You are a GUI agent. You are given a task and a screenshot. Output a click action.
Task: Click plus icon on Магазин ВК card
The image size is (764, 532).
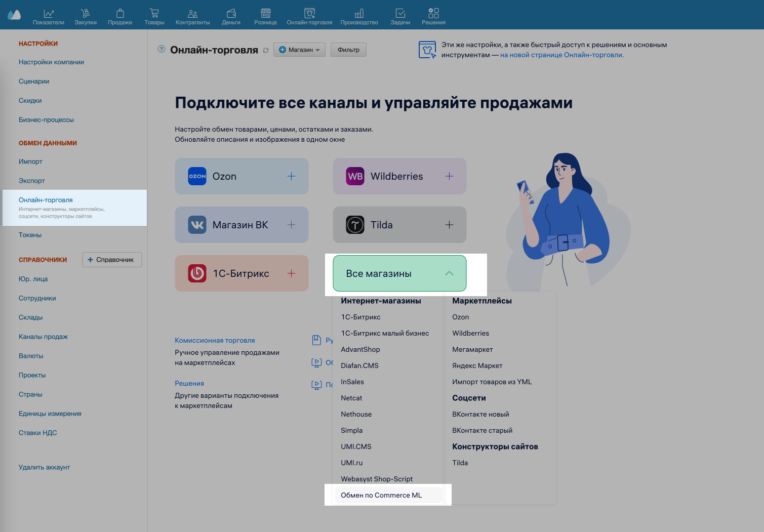coord(291,225)
